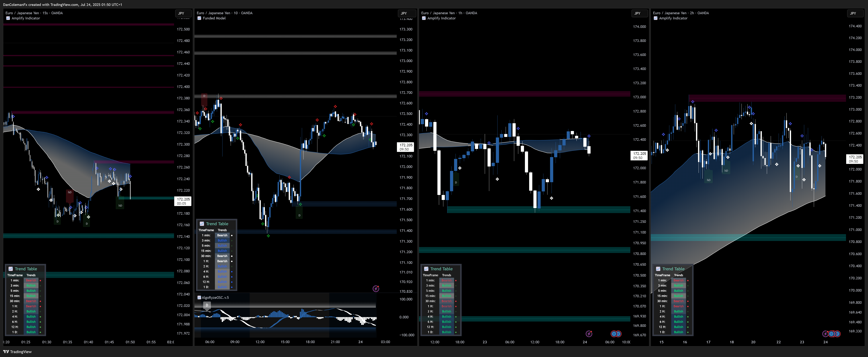This screenshot has height=357, width=868.
Task: Click '1 D:' Bullish cell in 10-minute Trend Table
Action: [222, 287]
